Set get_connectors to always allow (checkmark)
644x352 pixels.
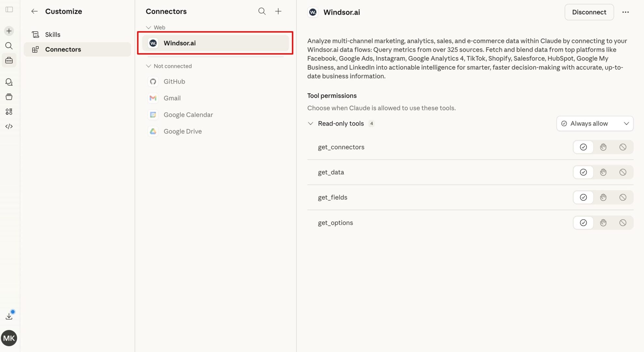[x=583, y=147]
